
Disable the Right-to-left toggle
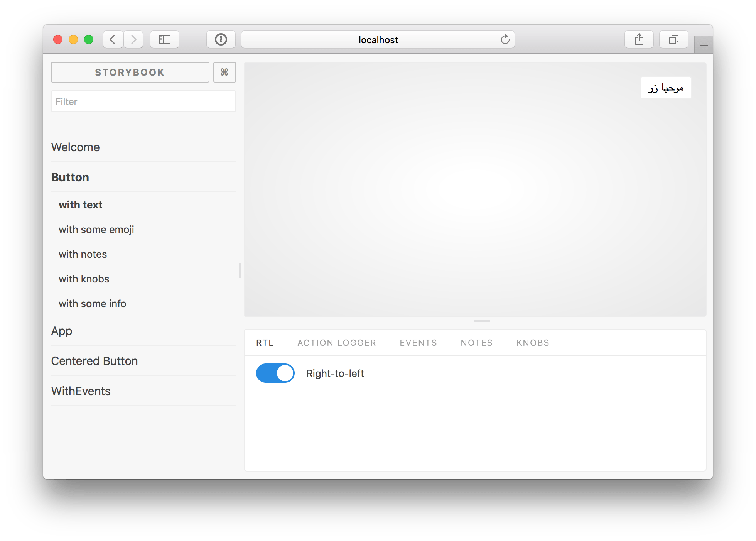275,373
